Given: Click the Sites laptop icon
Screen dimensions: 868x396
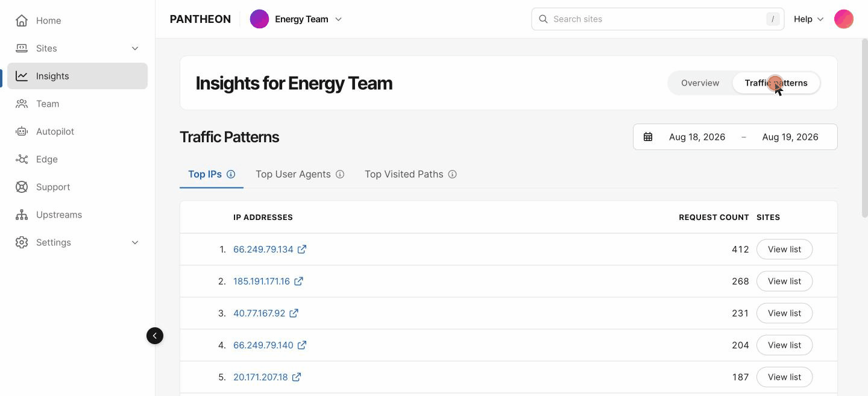Looking at the screenshot, I should point(22,48).
